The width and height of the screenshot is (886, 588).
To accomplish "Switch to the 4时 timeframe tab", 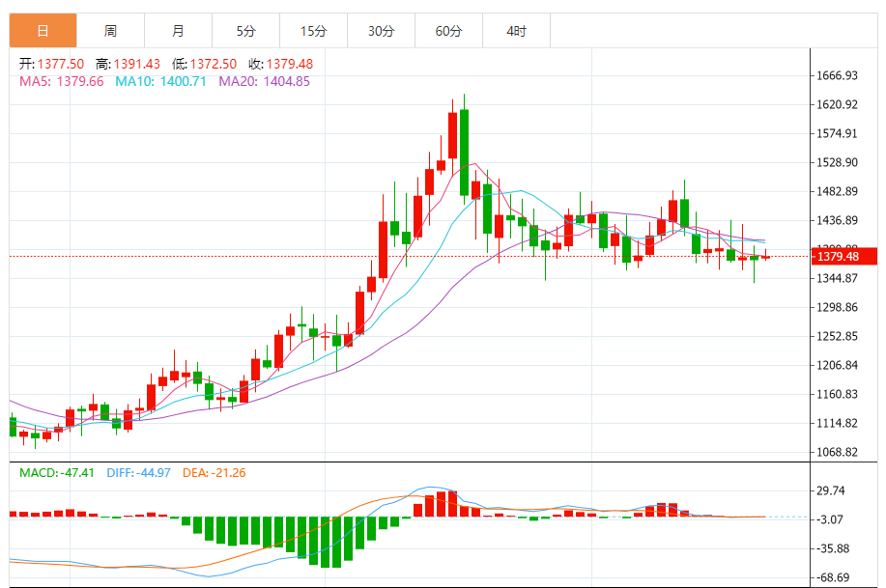I will [x=516, y=31].
